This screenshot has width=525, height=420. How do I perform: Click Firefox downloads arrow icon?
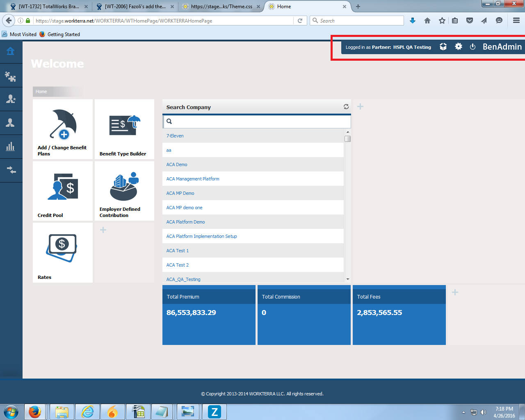pyautogui.click(x=413, y=21)
